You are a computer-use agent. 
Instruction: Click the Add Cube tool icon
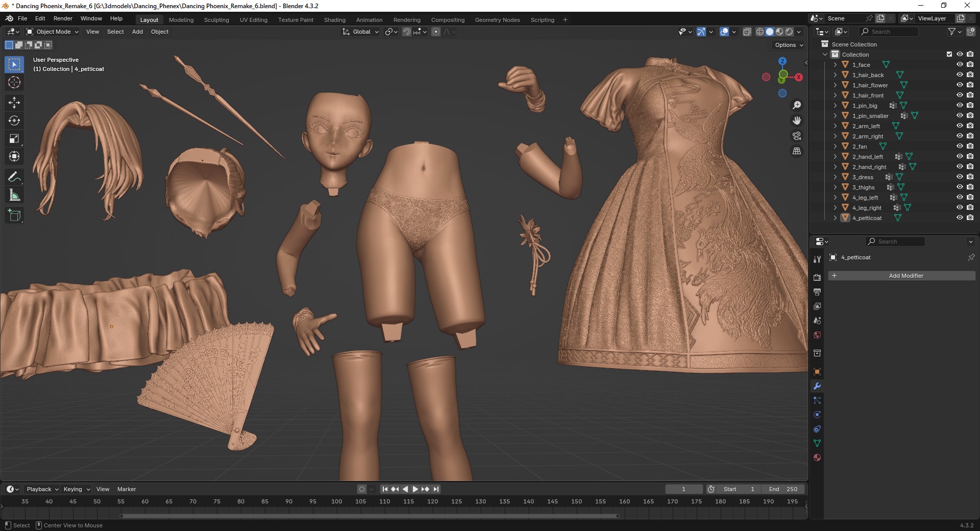[14, 215]
